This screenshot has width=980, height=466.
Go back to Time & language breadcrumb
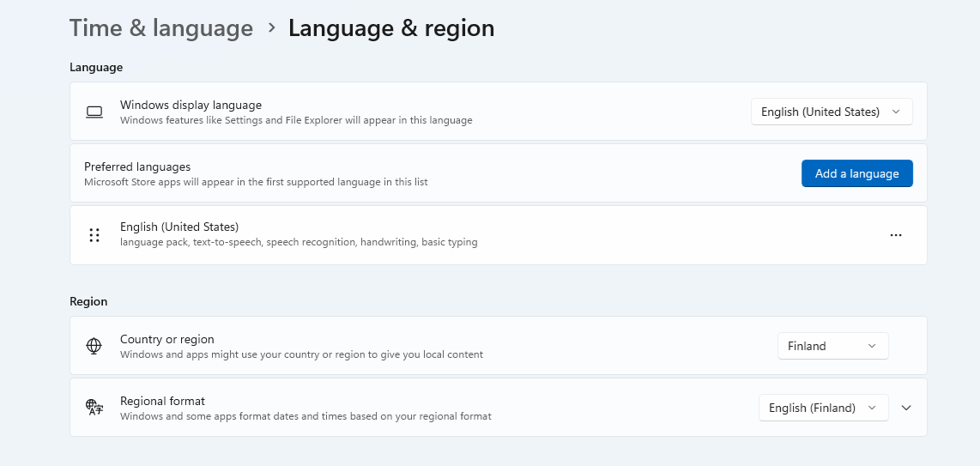pos(161,28)
